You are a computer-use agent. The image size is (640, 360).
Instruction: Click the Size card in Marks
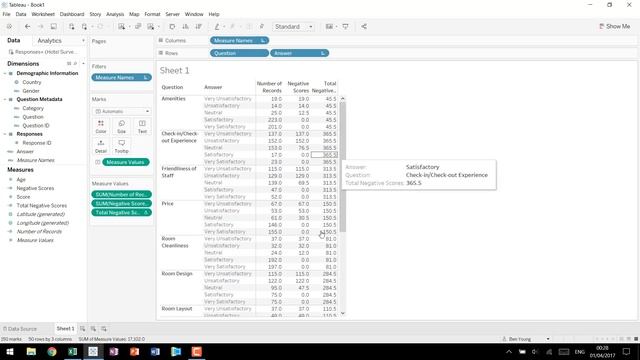pos(121,127)
